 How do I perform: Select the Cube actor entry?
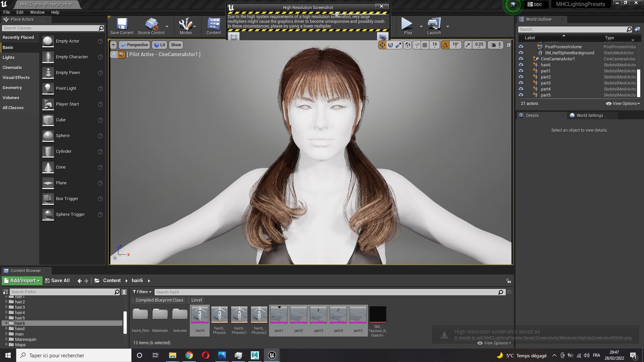point(72,120)
